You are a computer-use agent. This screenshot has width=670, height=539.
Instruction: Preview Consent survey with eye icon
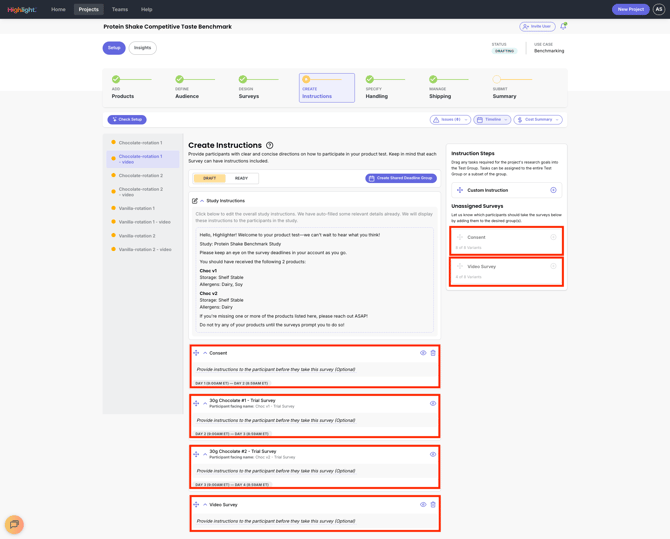point(423,353)
